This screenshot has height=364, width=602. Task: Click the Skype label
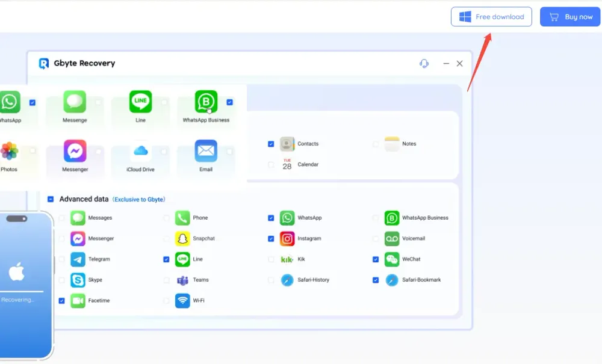tap(95, 280)
